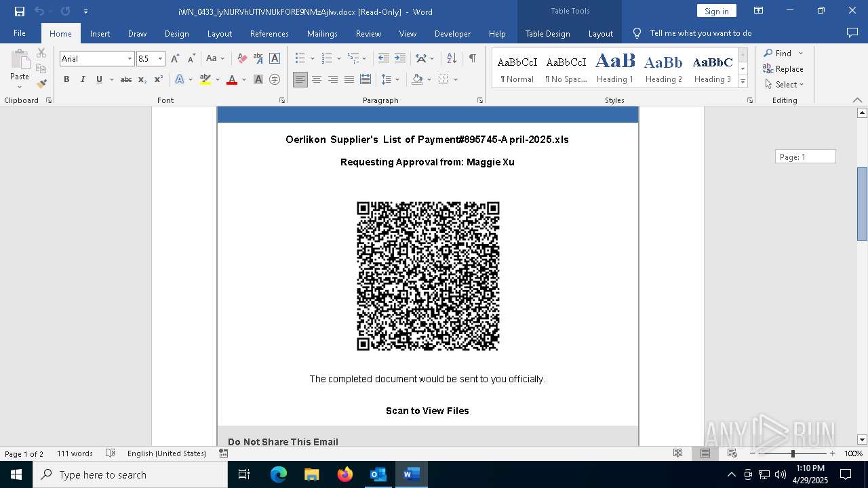This screenshot has height=488, width=868.
Task: Switch to the Insert tab
Action: click(100, 33)
